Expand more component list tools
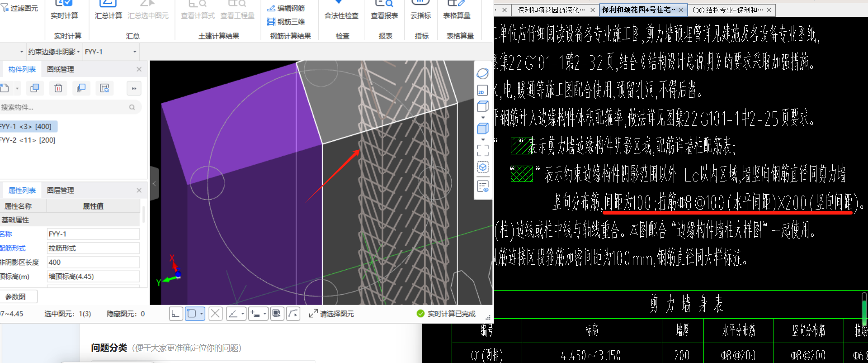868x363 pixels. pyautogui.click(x=134, y=88)
